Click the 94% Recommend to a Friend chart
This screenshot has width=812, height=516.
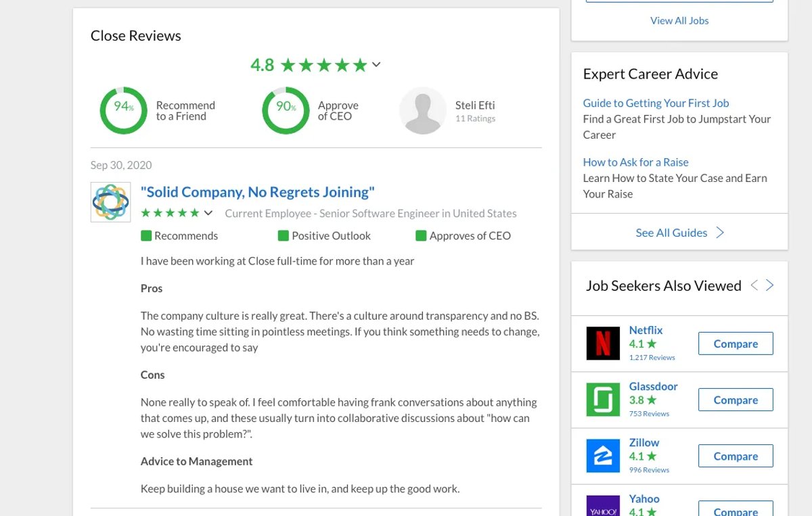pyautogui.click(x=123, y=110)
